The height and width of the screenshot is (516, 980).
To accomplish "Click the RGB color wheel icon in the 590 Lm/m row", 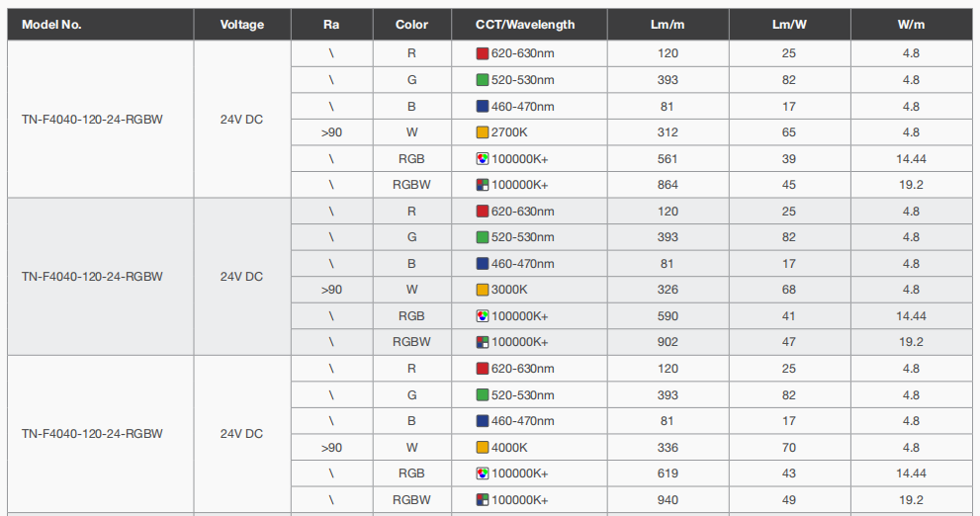I will (483, 316).
